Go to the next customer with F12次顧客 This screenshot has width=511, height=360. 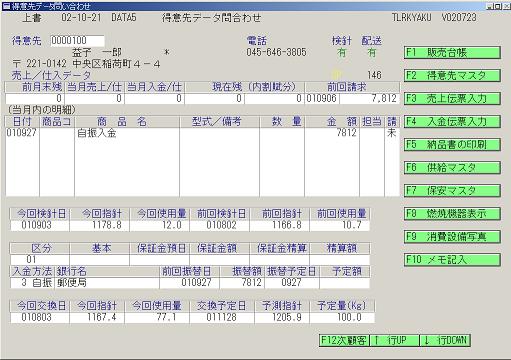[x=344, y=340]
